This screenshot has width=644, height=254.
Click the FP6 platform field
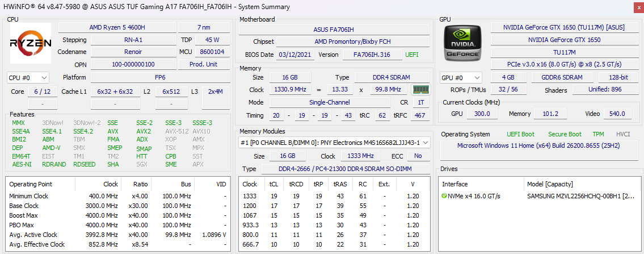(160, 77)
